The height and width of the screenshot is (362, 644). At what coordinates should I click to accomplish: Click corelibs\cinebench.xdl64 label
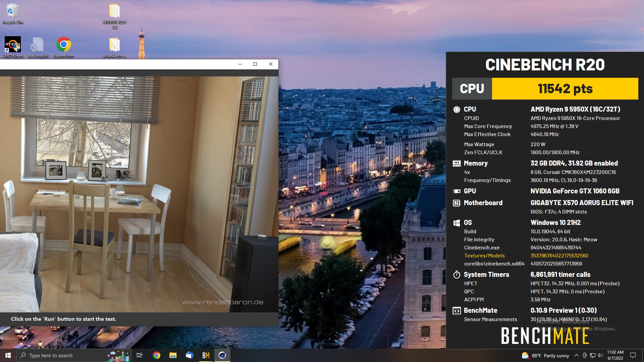coord(494,264)
